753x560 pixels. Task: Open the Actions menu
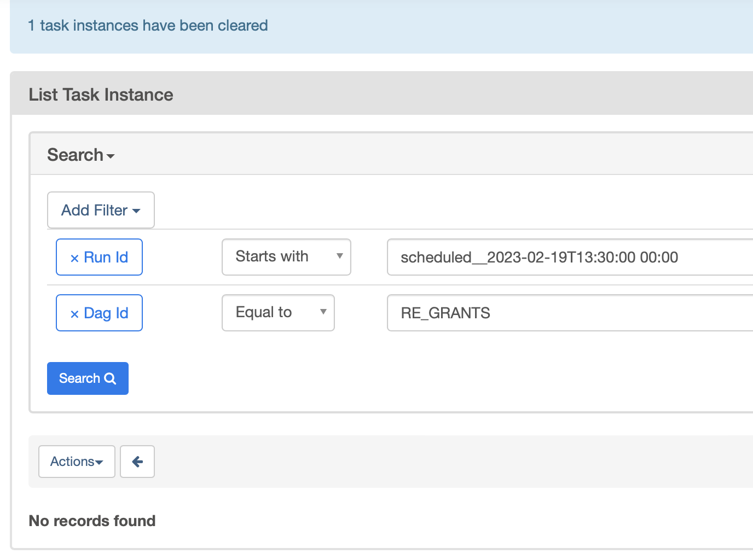pos(76,461)
